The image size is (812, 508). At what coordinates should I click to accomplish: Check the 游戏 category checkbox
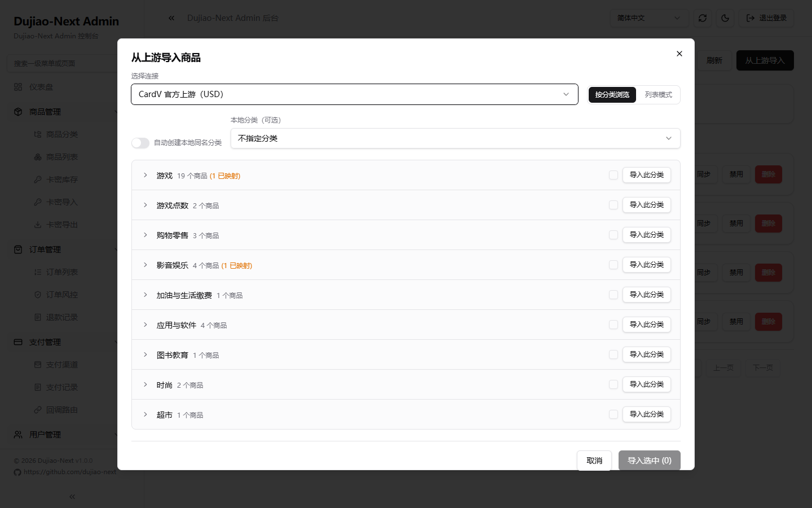pyautogui.click(x=614, y=175)
